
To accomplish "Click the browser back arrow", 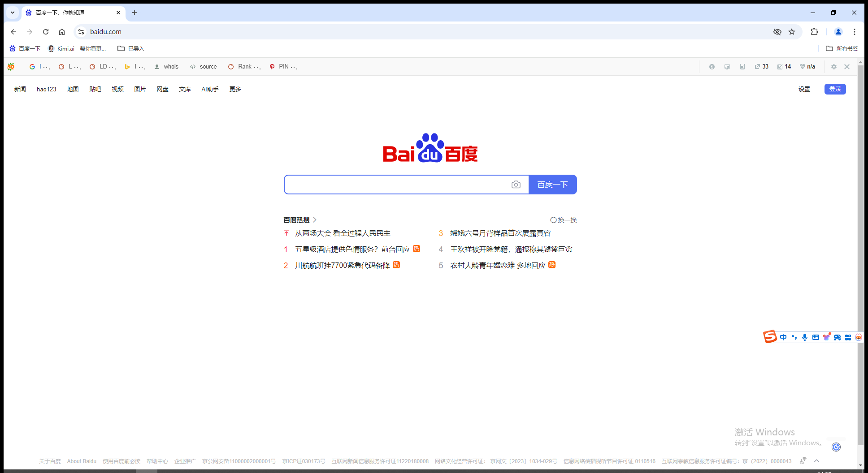I will click(13, 32).
